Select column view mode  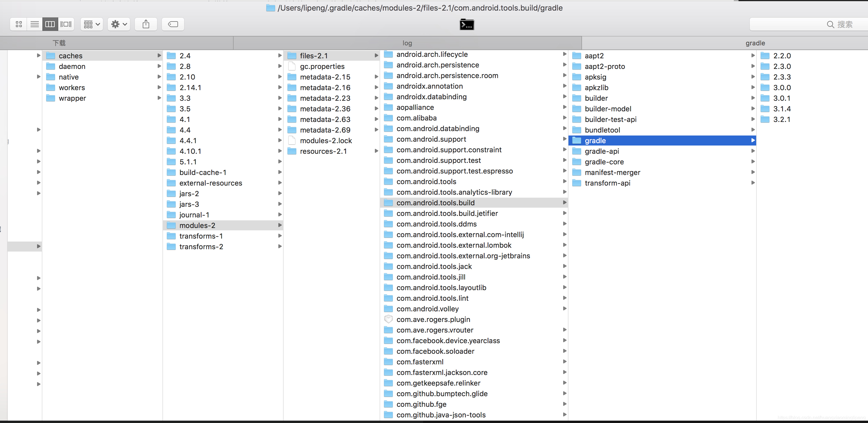click(x=50, y=24)
